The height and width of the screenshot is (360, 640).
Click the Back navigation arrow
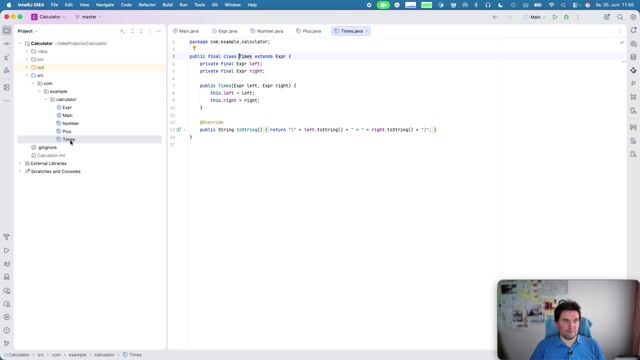click(x=495, y=17)
